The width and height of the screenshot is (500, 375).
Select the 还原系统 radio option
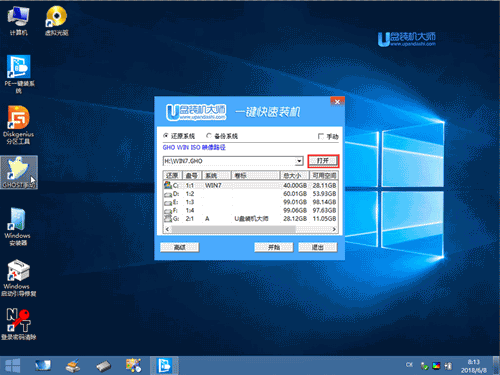click(179, 136)
